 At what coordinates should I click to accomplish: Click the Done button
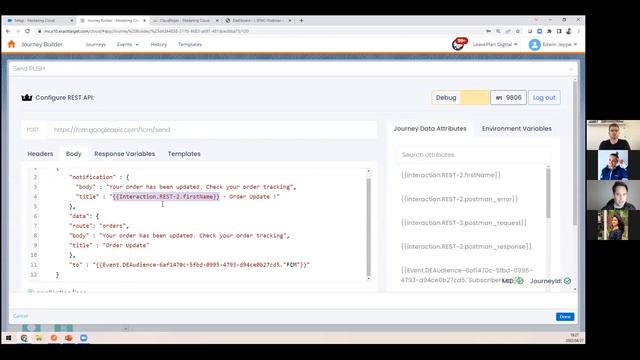(x=565, y=317)
